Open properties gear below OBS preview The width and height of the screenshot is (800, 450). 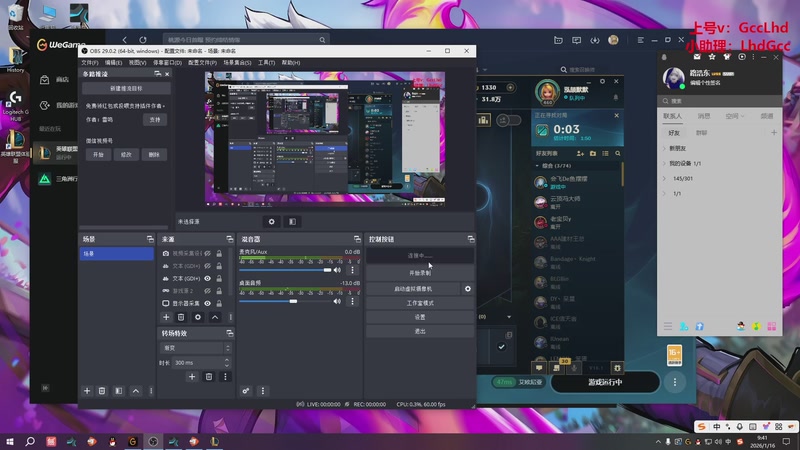pyautogui.click(x=271, y=221)
